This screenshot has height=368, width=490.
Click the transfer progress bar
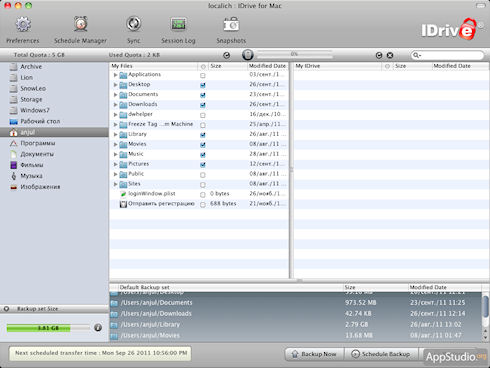[x=295, y=54]
